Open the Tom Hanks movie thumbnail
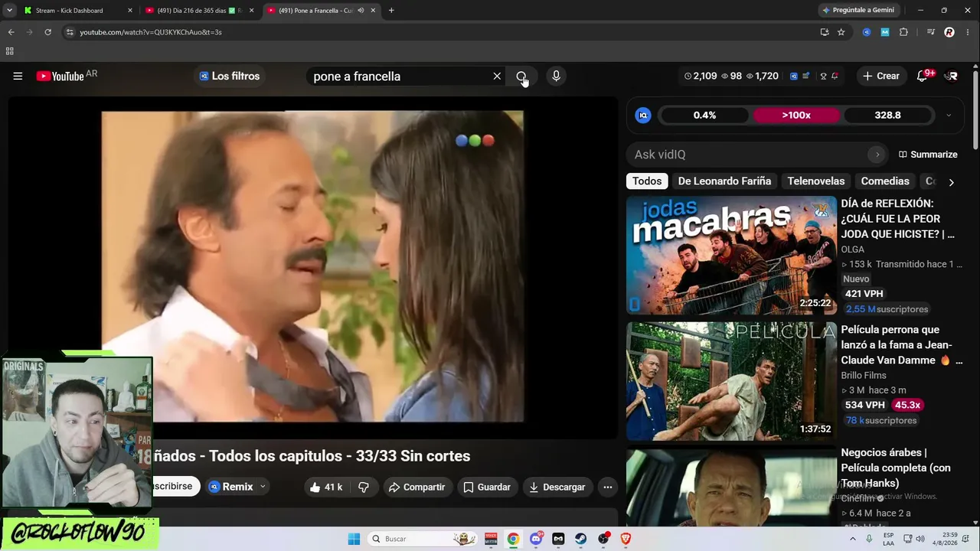The image size is (980, 551). point(731,487)
